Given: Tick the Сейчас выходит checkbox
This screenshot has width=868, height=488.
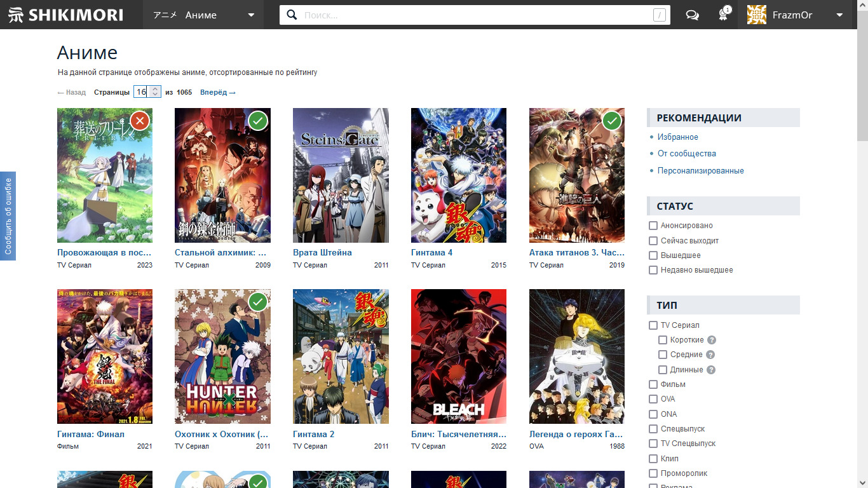Looking at the screenshot, I should pyautogui.click(x=653, y=241).
